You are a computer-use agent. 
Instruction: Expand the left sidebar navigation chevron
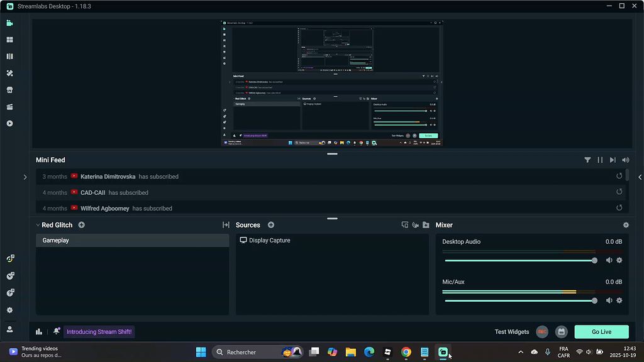click(25, 177)
